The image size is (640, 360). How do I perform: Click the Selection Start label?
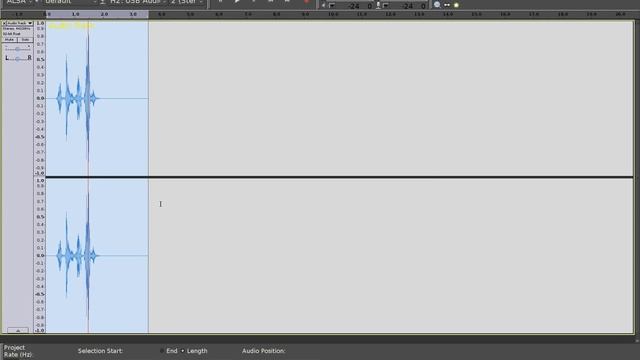click(x=100, y=351)
